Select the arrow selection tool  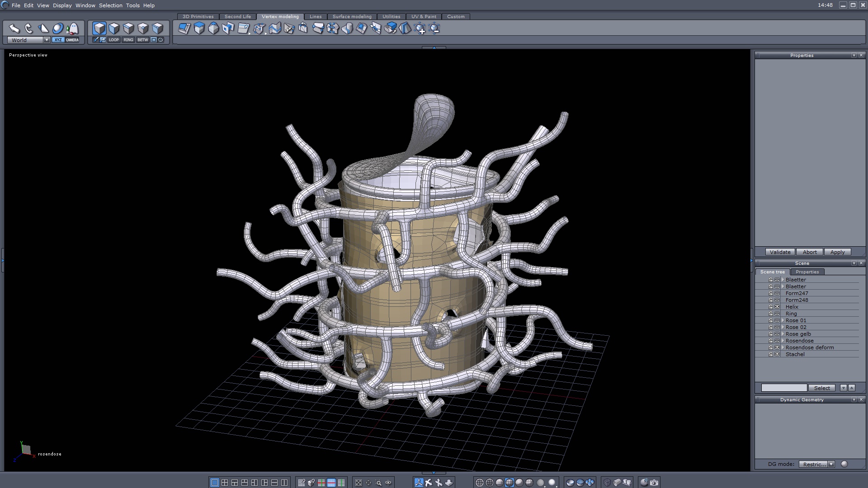14,28
